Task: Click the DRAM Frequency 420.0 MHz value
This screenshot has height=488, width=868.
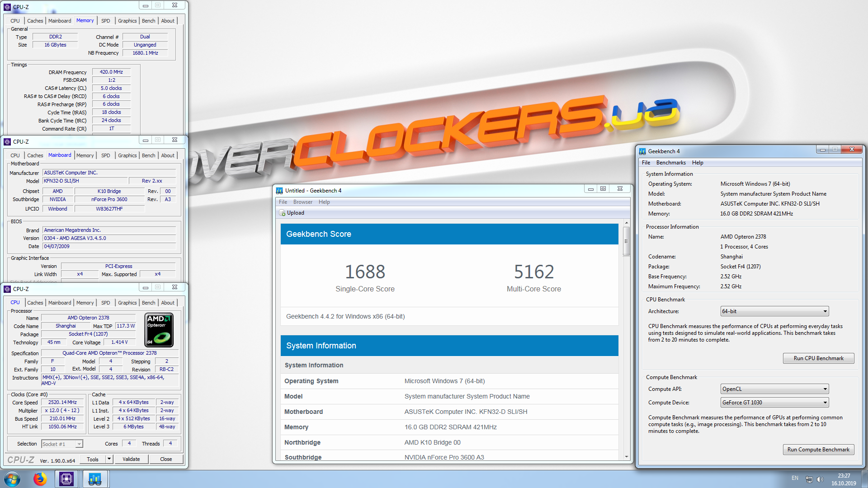Action: coord(111,72)
